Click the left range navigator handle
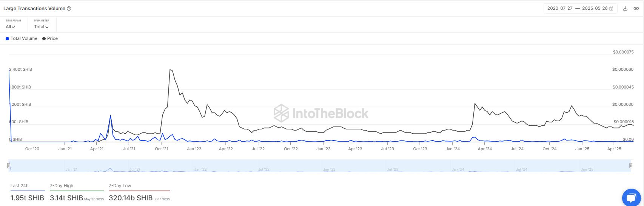644x206 pixels. click(x=9, y=166)
